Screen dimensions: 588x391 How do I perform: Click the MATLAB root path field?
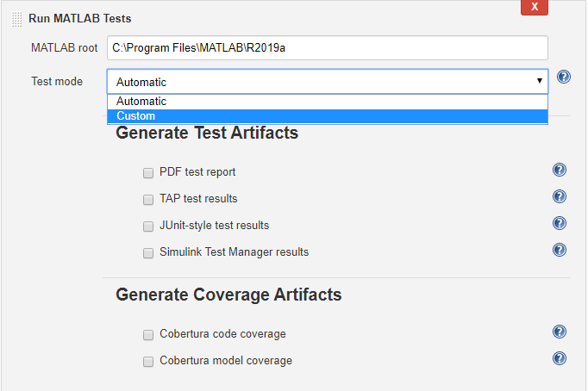click(x=328, y=47)
